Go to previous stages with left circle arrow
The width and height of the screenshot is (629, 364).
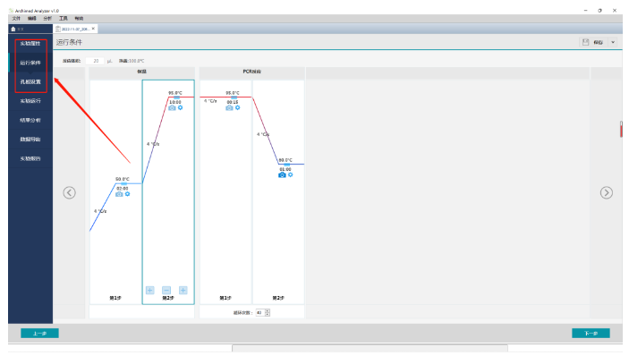click(70, 193)
